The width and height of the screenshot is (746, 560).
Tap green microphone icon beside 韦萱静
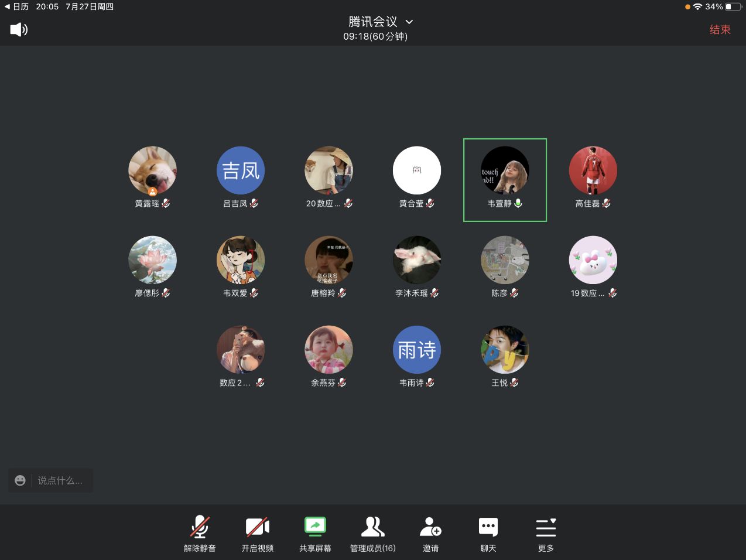tap(518, 203)
